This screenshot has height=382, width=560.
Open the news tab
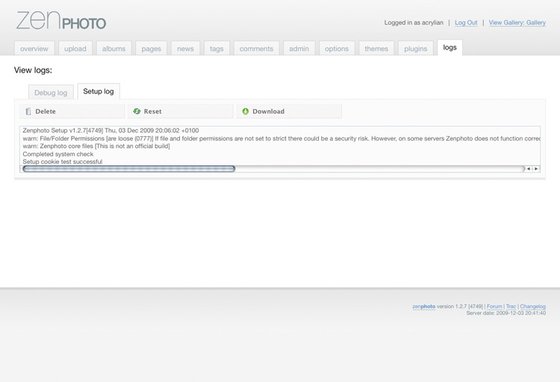click(185, 49)
